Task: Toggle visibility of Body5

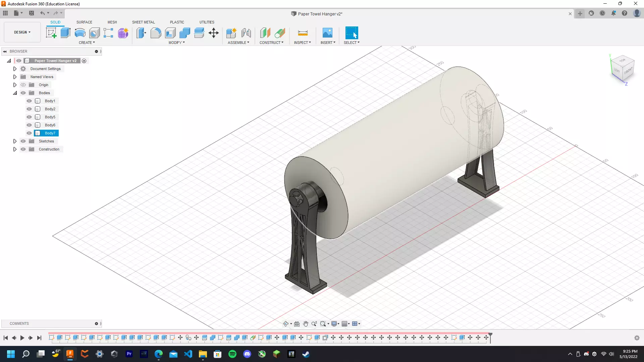Action: [29, 117]
